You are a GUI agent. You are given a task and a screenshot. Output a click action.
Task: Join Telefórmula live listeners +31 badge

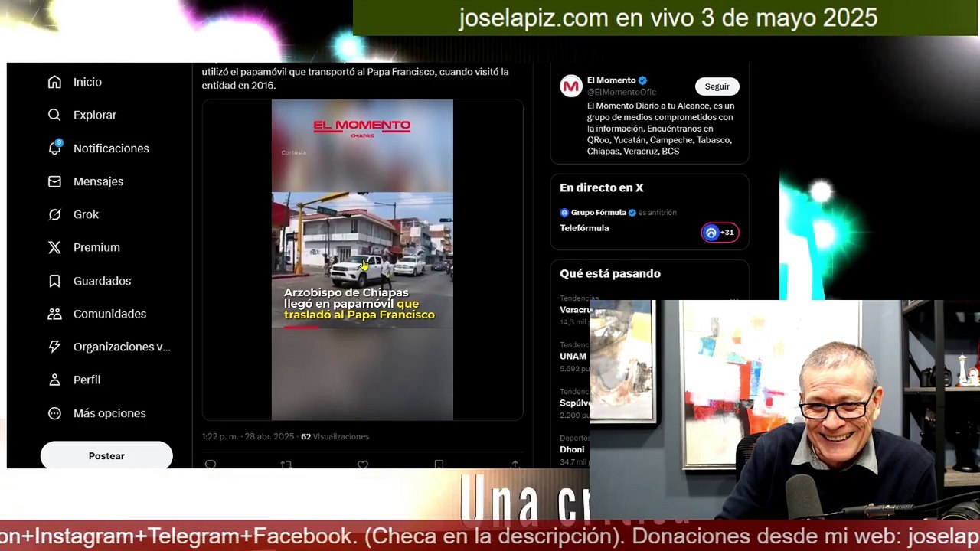pyautogui.click(x=720, y=233)
